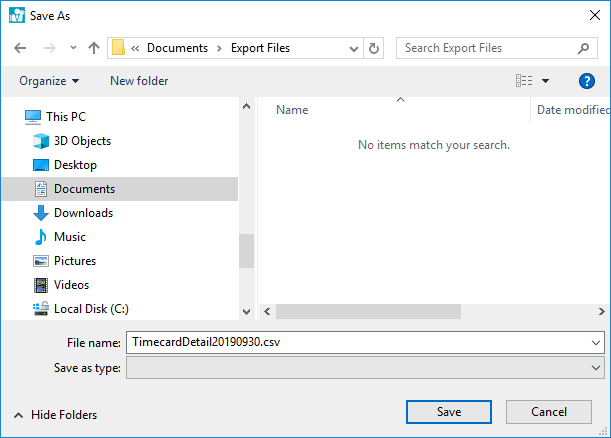Expand the address bar previous locations dropdown
Image resolution: width=611 pixels, height=438 pixels.
[354, 48]
